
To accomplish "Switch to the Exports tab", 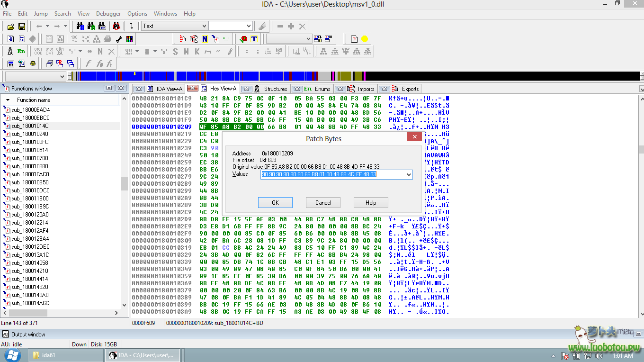I will point(410,89).
